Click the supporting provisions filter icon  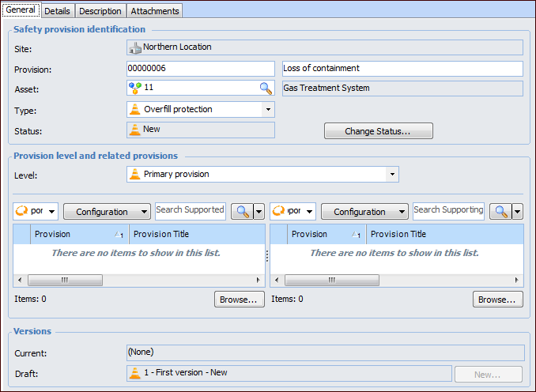[x=278, y=211]
